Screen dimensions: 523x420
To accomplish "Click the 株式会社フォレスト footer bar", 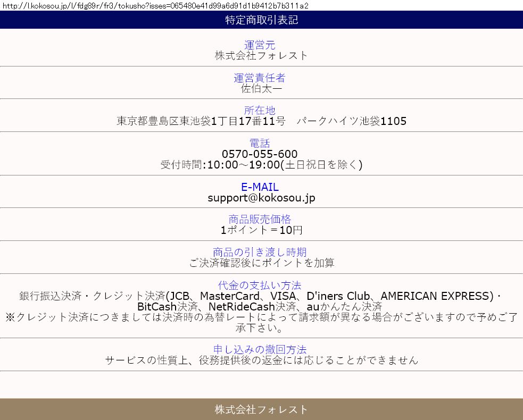I will point(261,409).
